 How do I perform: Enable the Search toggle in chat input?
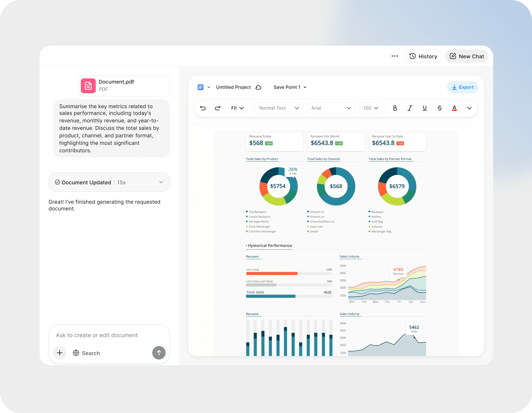(86, 353)
